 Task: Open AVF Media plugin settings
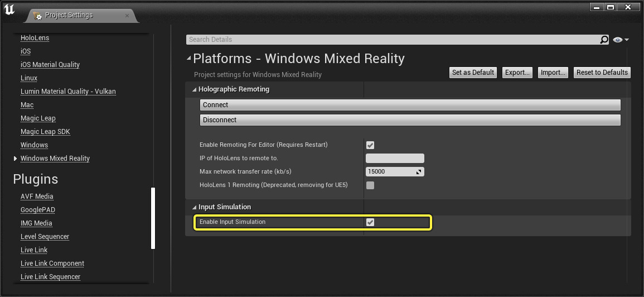coord(37,197)
